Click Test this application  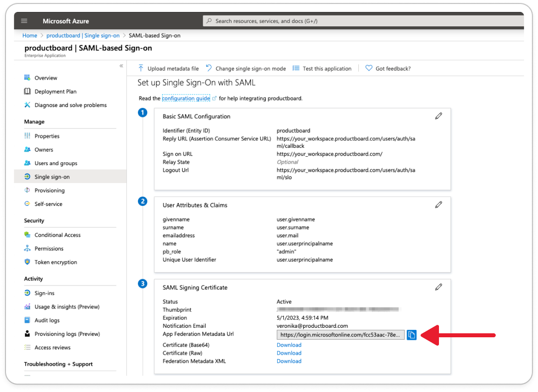[322, 69]
